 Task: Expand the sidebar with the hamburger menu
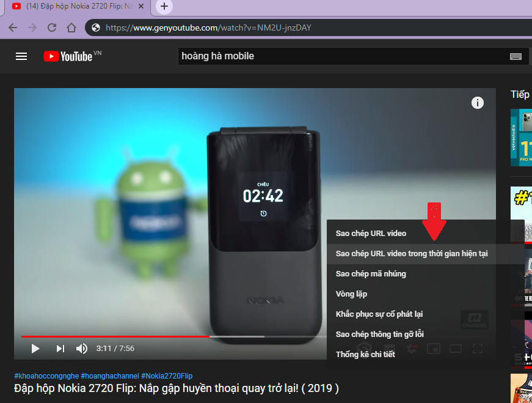tap(21, 56)
